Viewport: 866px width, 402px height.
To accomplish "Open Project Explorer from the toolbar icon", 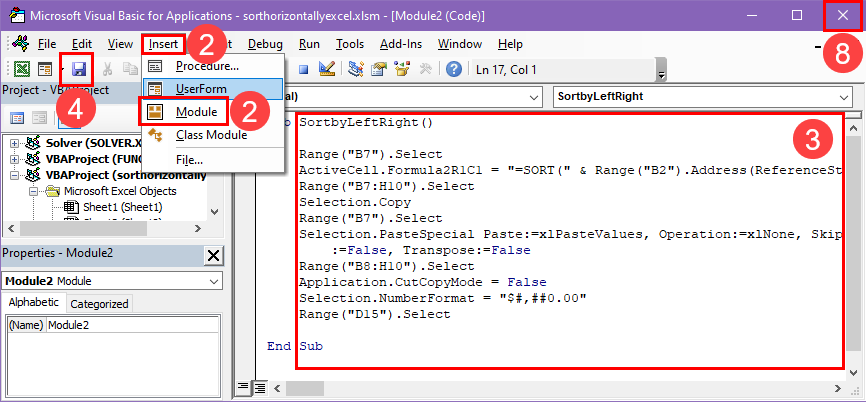I will (x=356, y=69).
